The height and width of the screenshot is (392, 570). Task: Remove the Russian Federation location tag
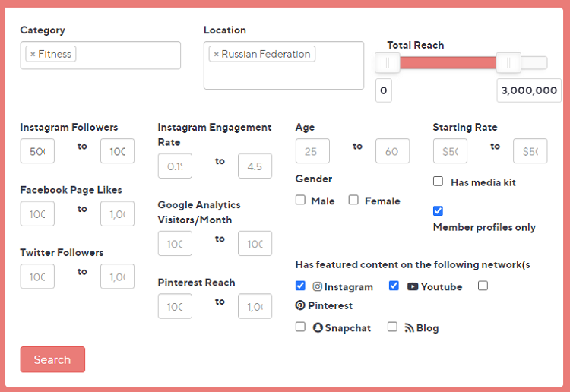coord(216,55)
